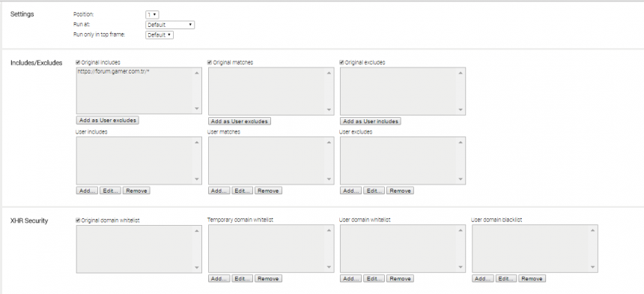Image resolution: width=644 pixels, height=294 pixels.
Task: Click scroll-up arrow of Temporary domain whitelist
Action: tap(329, 230)
